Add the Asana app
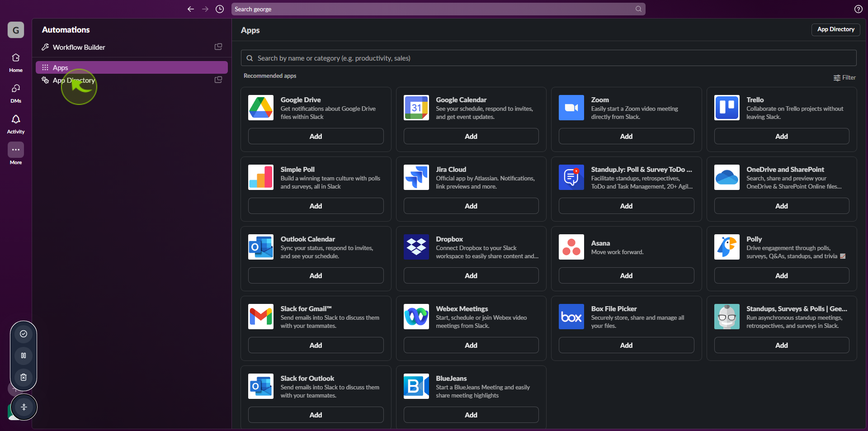The height and width of the screenshot is (431, 868). click(627, 275)
